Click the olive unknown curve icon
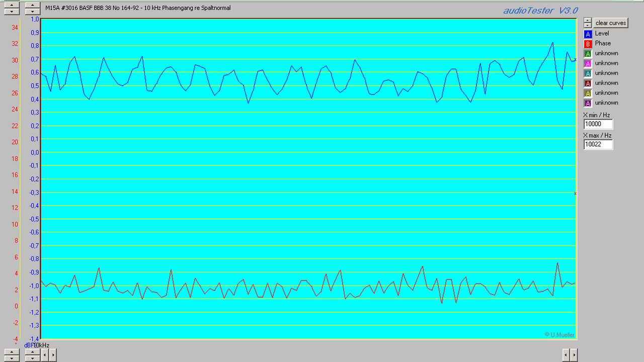The width and height of the screenshot is (644, 362). click(588, 93)
